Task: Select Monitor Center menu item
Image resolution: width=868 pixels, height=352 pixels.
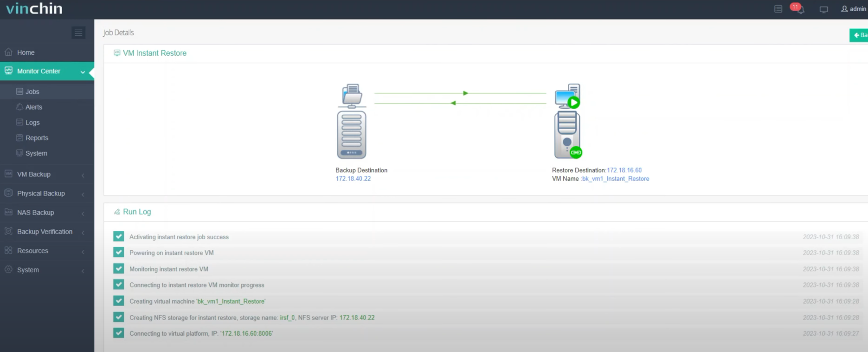Action: (47, 71)
